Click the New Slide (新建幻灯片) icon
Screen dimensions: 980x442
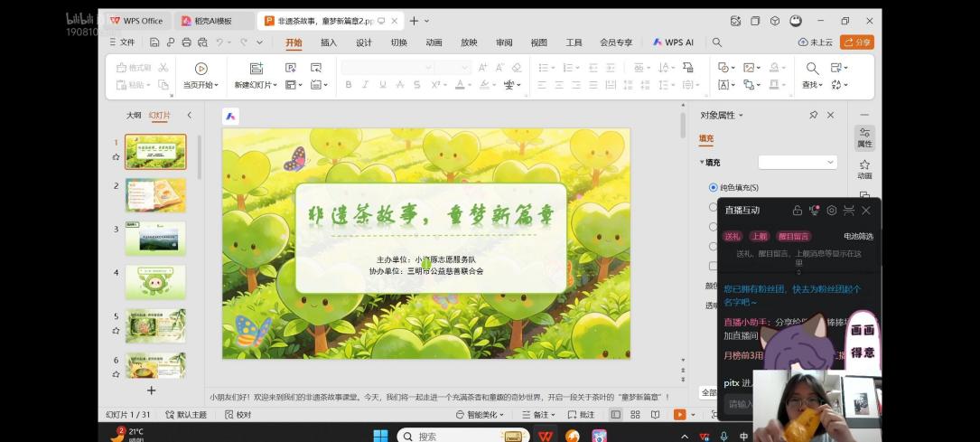[256, 69]
